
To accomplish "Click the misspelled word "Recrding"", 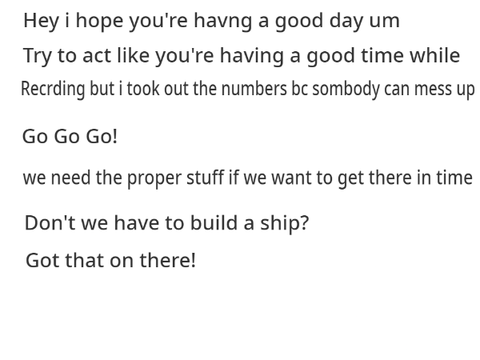I will (x=53, y=90).
